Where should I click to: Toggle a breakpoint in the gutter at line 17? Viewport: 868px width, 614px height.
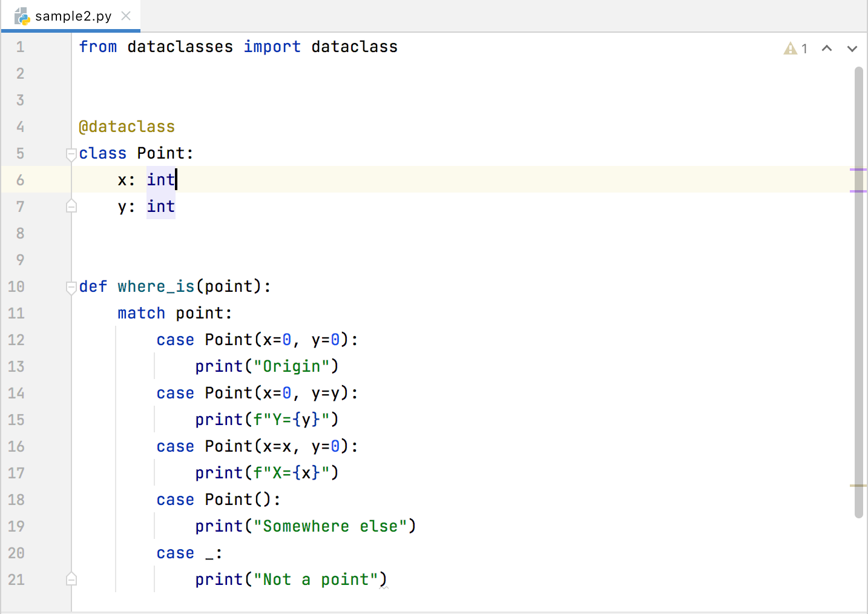click(48, 473)
